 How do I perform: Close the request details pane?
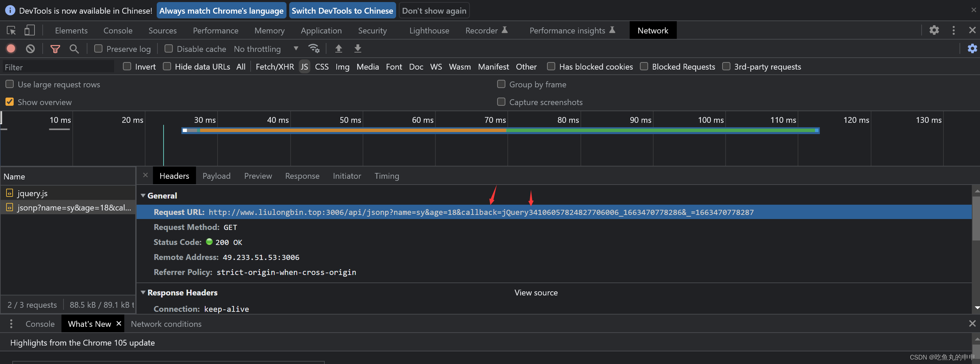145,175
